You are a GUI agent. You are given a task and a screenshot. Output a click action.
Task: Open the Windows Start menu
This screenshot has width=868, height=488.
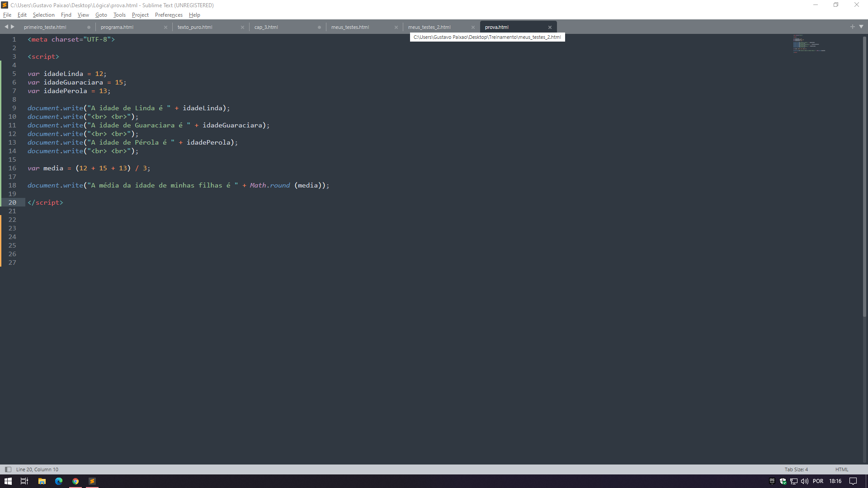[x=8, y=481]
